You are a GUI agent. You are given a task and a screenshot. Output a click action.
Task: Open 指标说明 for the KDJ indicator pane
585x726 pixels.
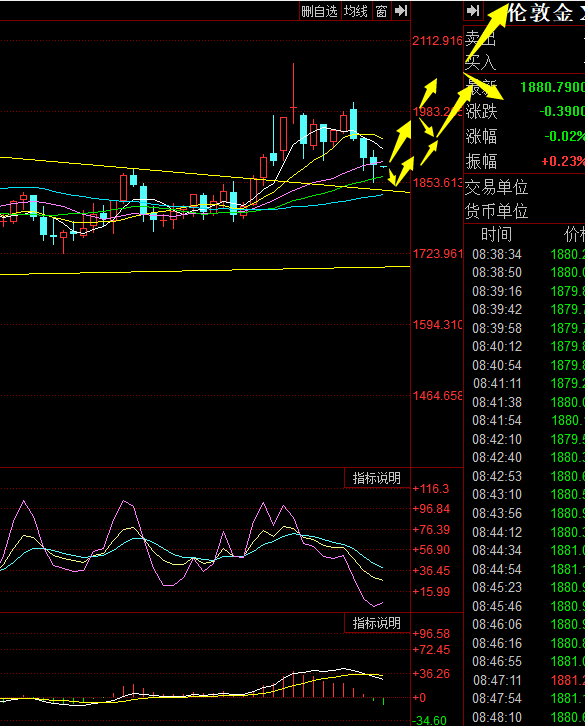(377, 478)
